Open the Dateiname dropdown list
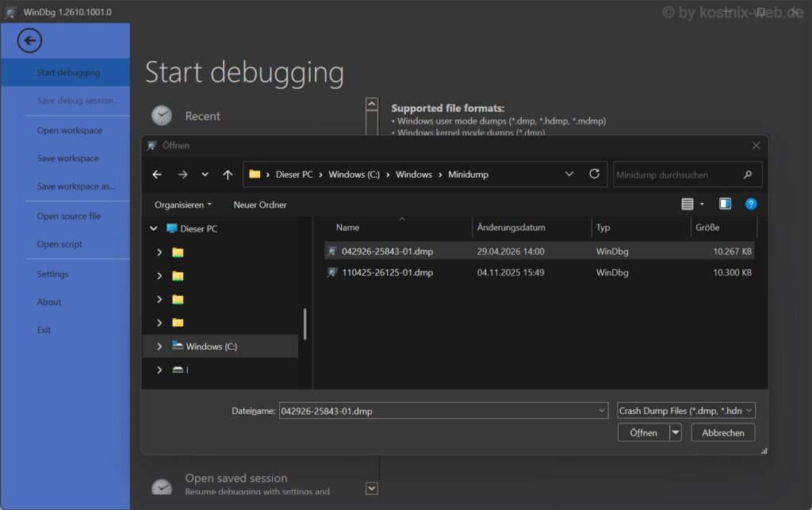The width and height of the screenshot is (812, 510). point(602,411)
